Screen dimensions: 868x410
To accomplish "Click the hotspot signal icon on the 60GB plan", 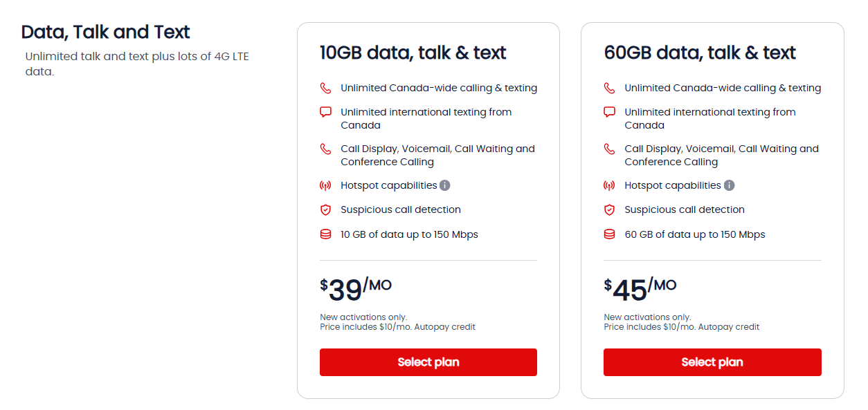I will click(x=610, y=185).
